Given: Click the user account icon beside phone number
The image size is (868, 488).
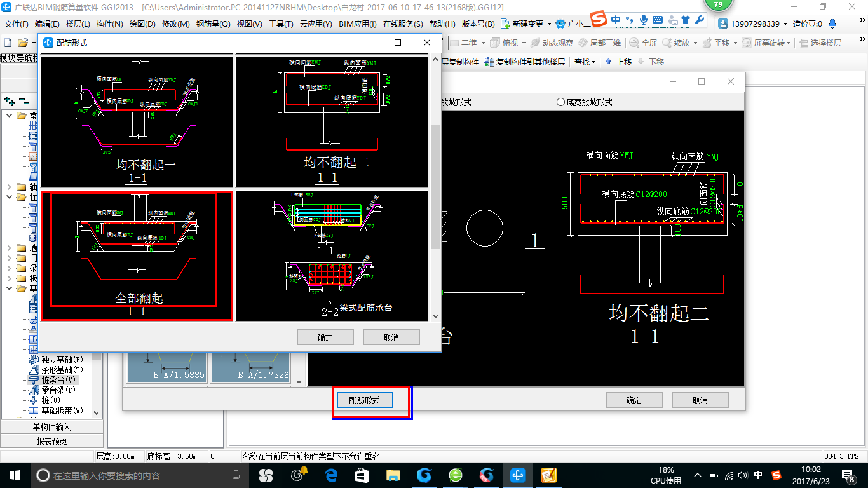Looking at the screenshot, I should click(x=723, y=24).
